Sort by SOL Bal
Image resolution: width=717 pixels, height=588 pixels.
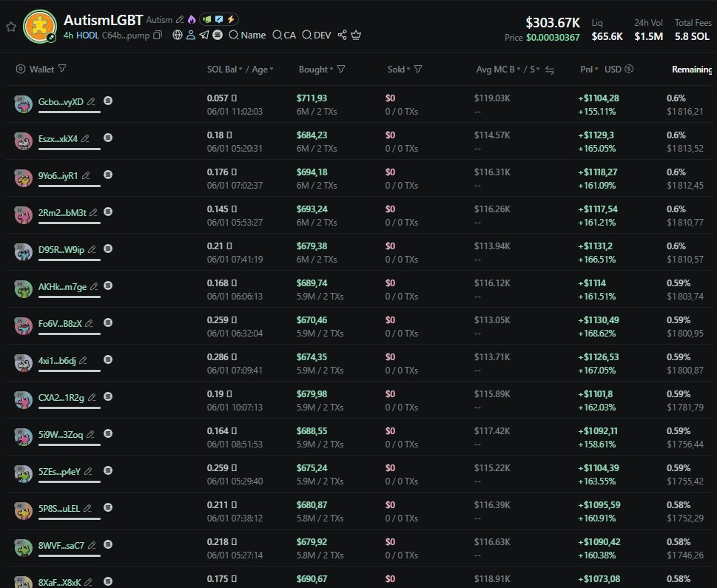click(x=224, y=70)
